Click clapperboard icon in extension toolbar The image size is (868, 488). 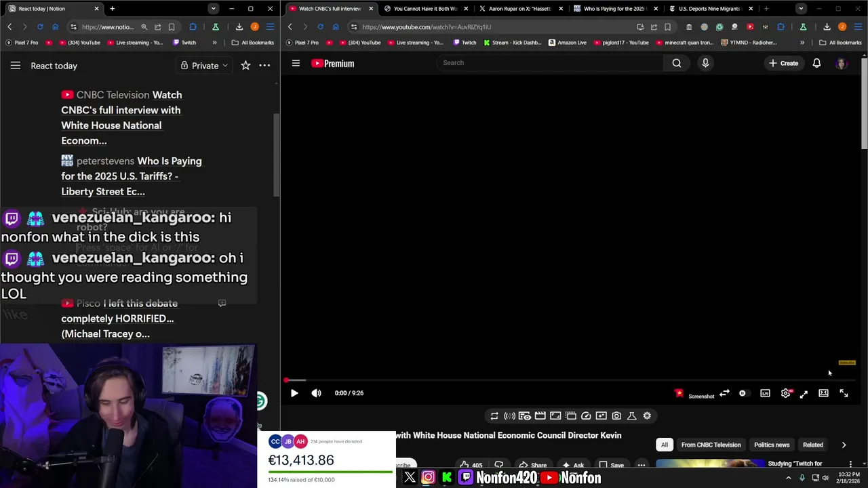click(540, 416)
